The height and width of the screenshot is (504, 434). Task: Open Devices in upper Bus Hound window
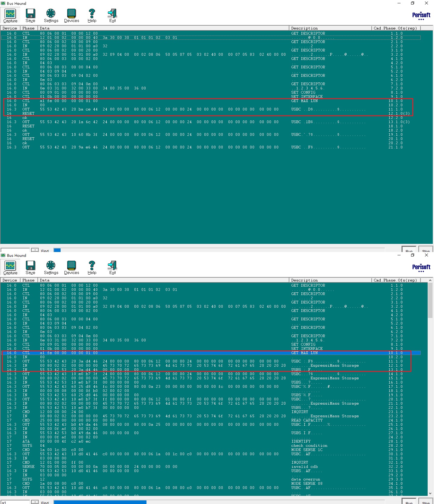pyautogui.click(x=71, y=16)
